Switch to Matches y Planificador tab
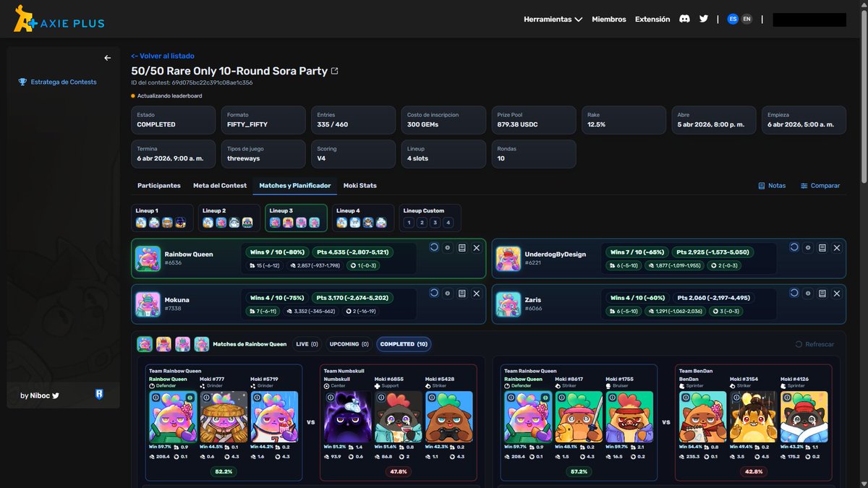The height and width of the screenshot is (488, 868). pyautogui.click(x=295, y=186)
